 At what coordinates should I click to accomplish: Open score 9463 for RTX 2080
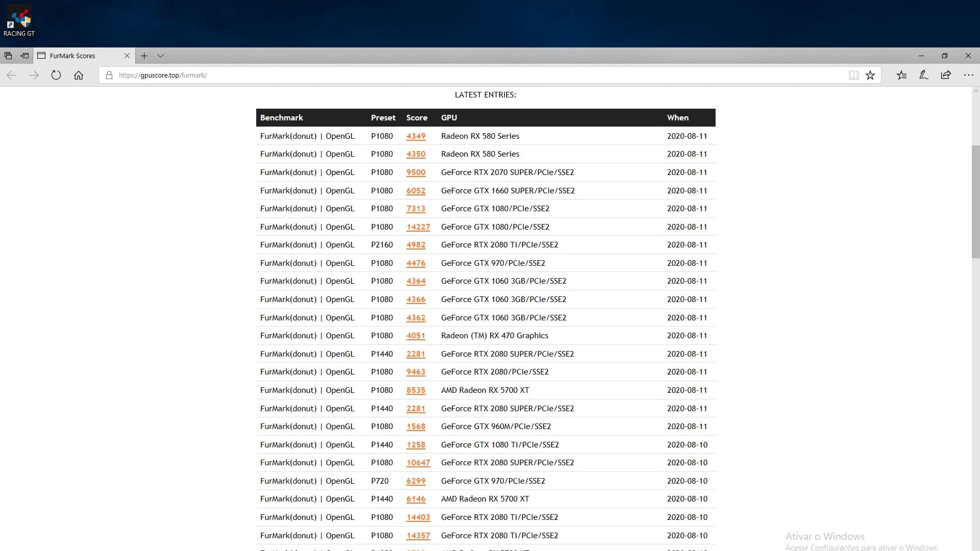pos(415,372)
